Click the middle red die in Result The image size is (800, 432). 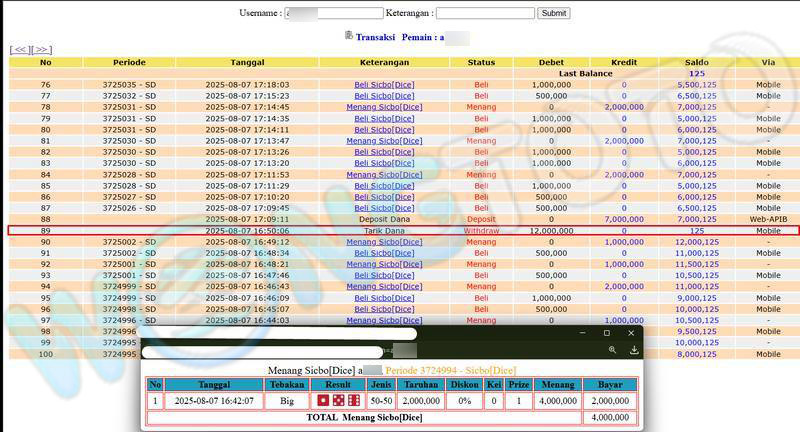click(338, 400)
